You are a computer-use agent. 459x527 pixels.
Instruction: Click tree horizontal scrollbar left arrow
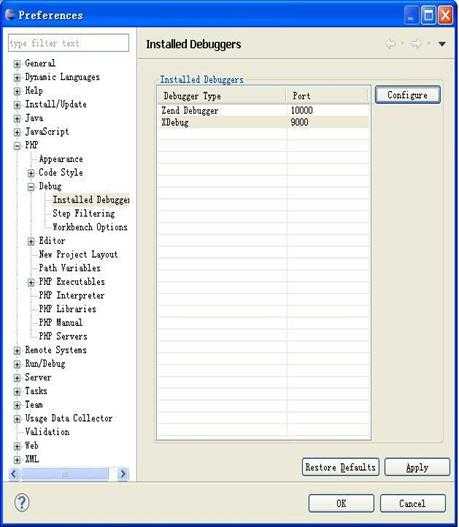pos(14,474)
